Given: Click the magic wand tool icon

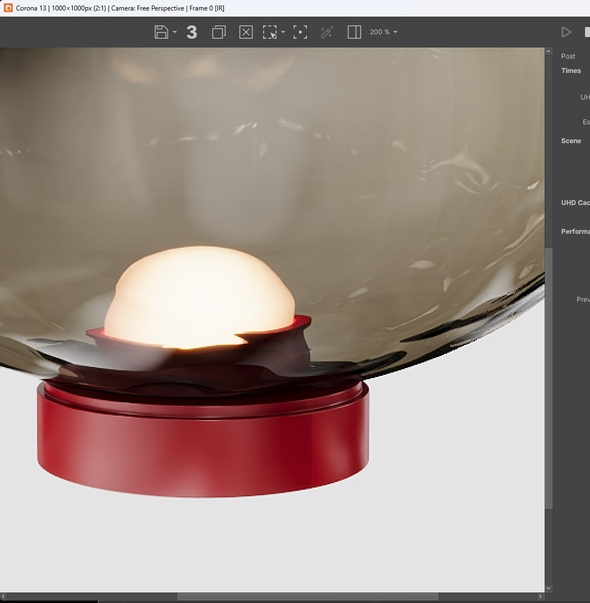Looking at the screenshot, I should [327, 32].
